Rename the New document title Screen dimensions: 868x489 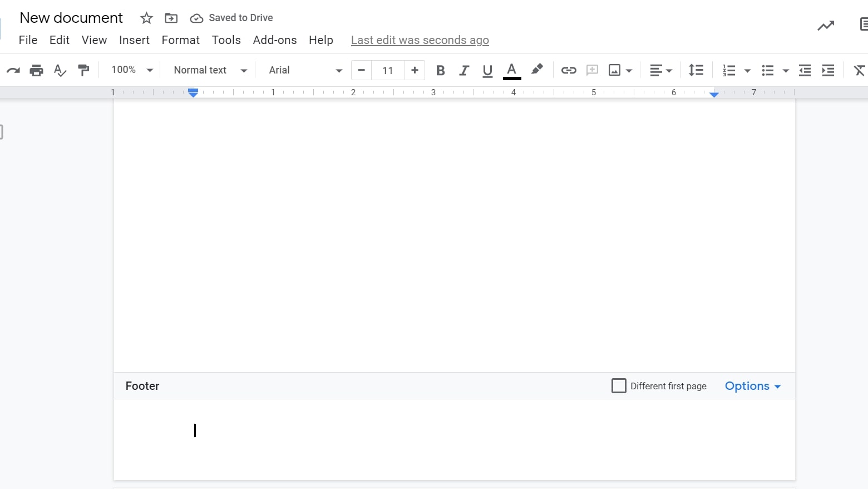click(71, 18)
